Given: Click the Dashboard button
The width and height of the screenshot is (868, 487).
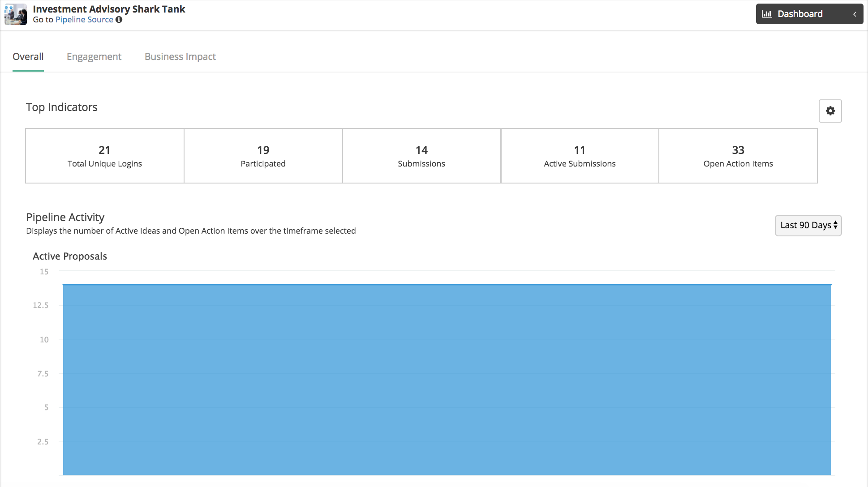Looking at the screenshot, I should (809, 14).
